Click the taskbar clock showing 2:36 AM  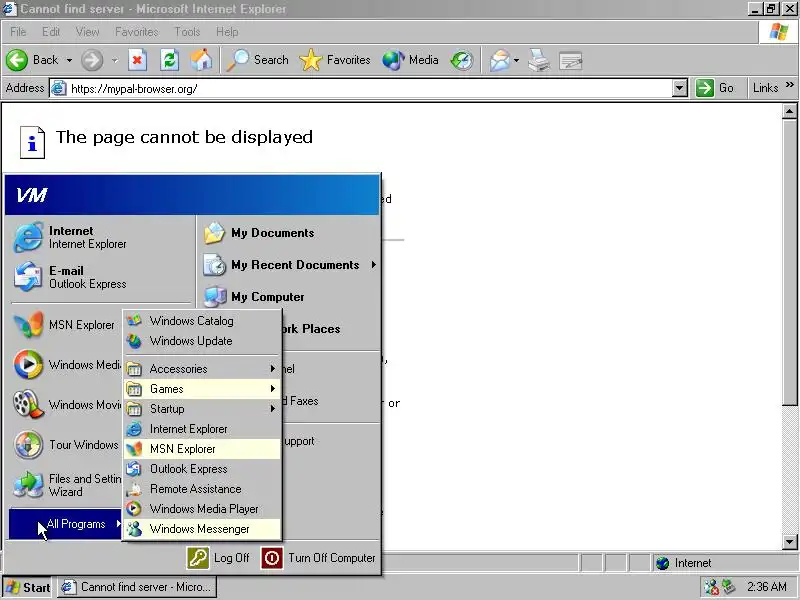(766, 587)
